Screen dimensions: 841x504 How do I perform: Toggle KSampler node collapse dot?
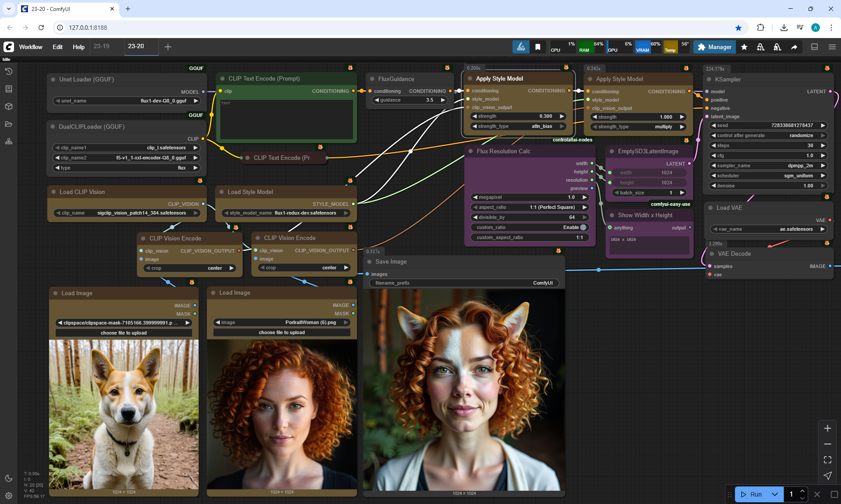[709, 79]
